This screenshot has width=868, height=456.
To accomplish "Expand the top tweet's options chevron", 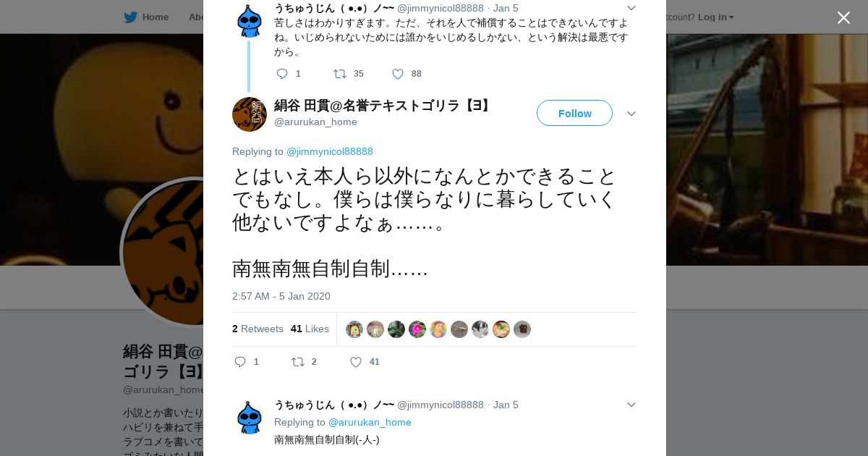I will tap(631, 8).
